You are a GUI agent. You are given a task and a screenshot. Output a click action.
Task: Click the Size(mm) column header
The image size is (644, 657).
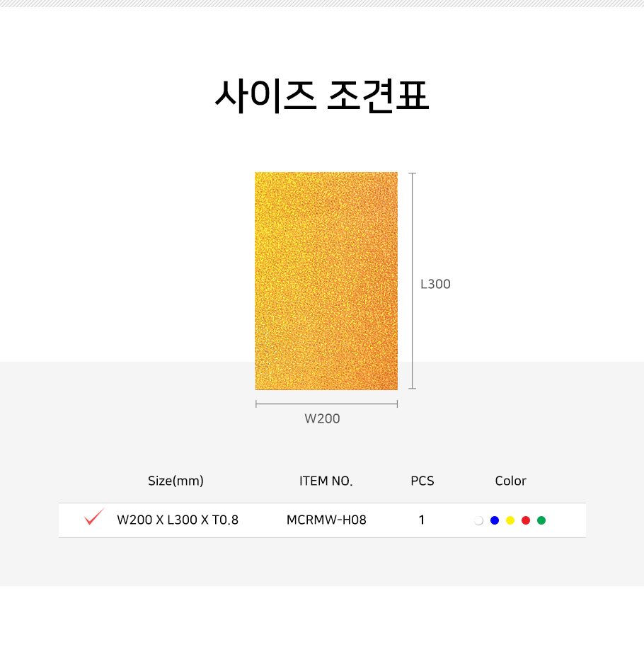tap(176, 481)
